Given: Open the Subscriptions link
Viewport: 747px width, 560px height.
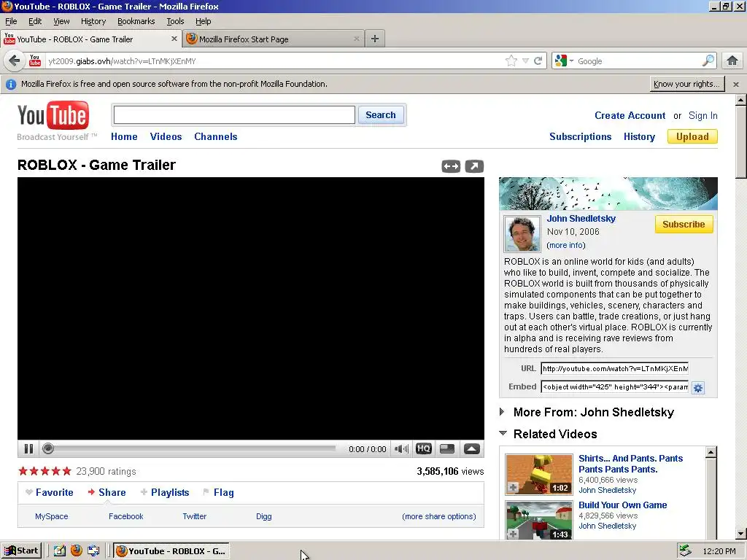Looking at the screenshot, I should [580, 136].
